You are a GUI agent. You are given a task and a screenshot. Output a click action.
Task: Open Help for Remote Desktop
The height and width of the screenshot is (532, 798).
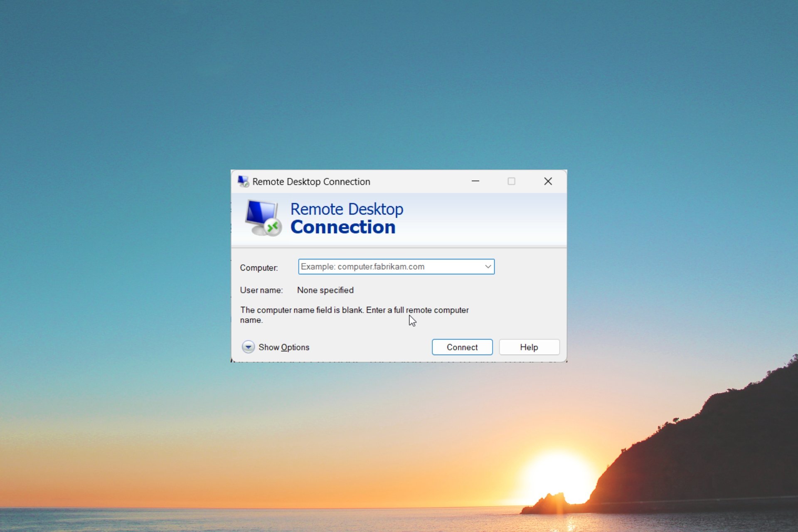(529, 347)
